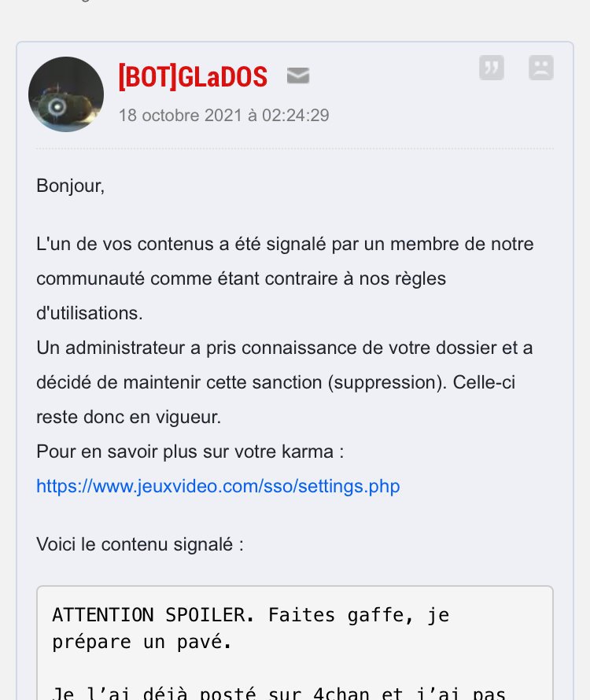Open the [BOT]GLaDOS profile name

pos(193,76)
